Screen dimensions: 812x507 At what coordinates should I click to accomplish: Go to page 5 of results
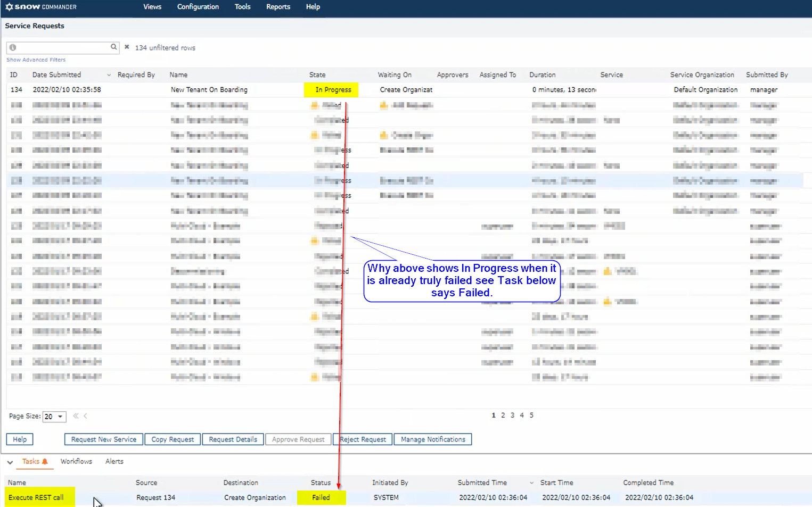[x=531, y=415]
